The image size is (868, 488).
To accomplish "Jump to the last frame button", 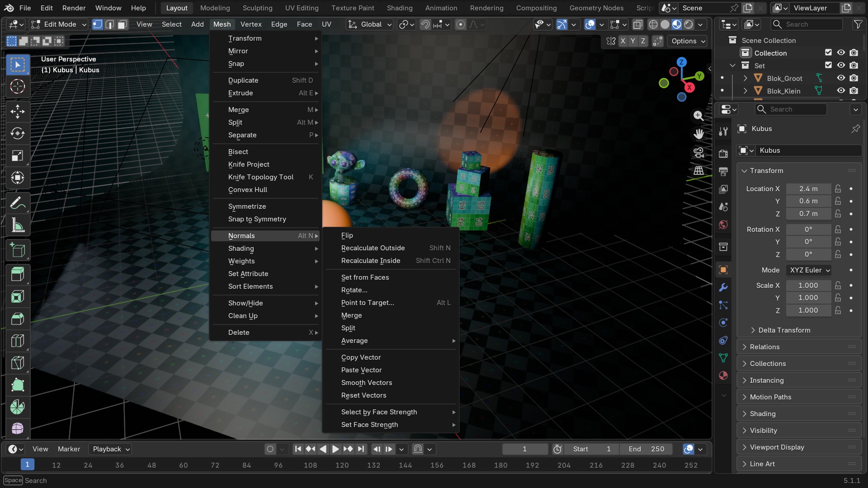I will [x=361, y=449].
